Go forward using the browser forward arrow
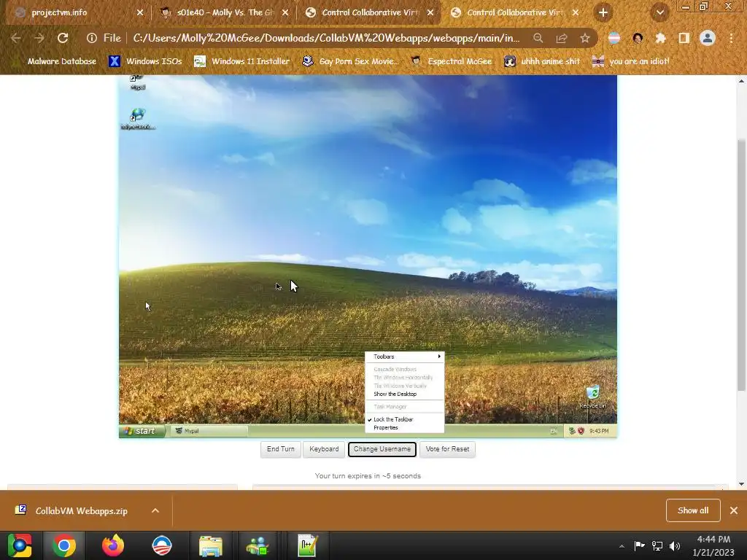The image size is (747, 560). point(39,38)
